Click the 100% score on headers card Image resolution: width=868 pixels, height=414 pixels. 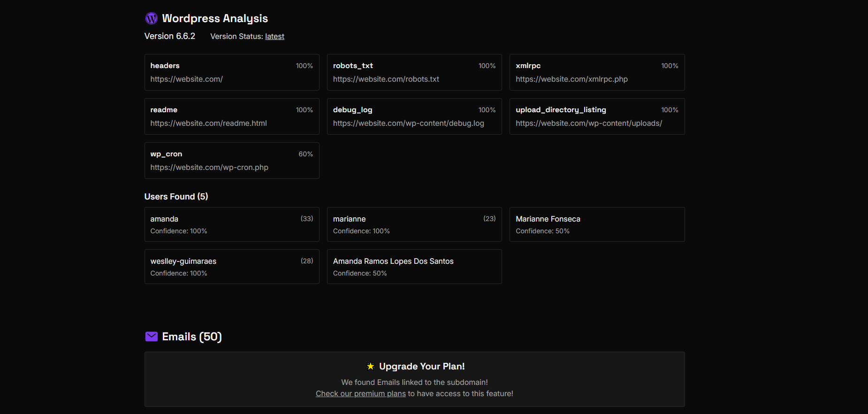304,66
